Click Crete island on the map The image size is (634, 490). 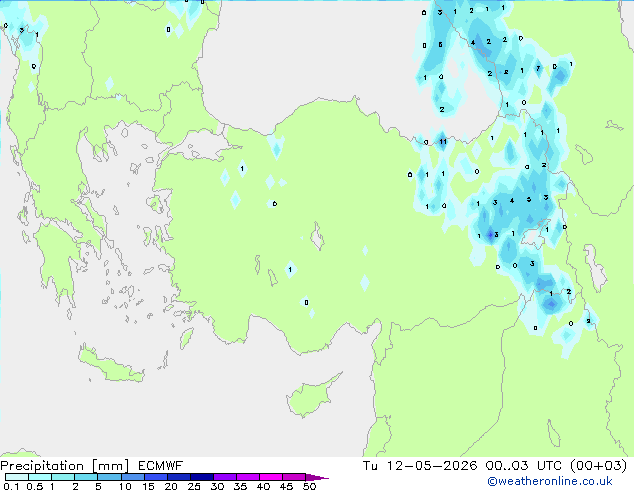110,365
